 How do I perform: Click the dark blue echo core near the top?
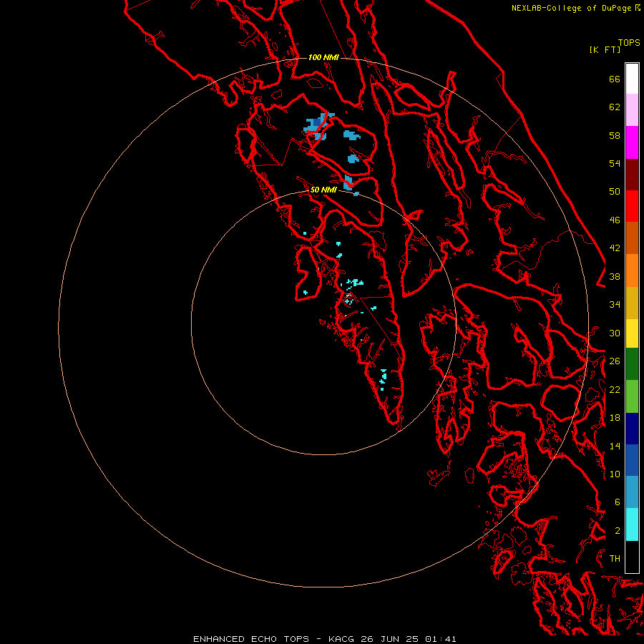coord(317,122)
